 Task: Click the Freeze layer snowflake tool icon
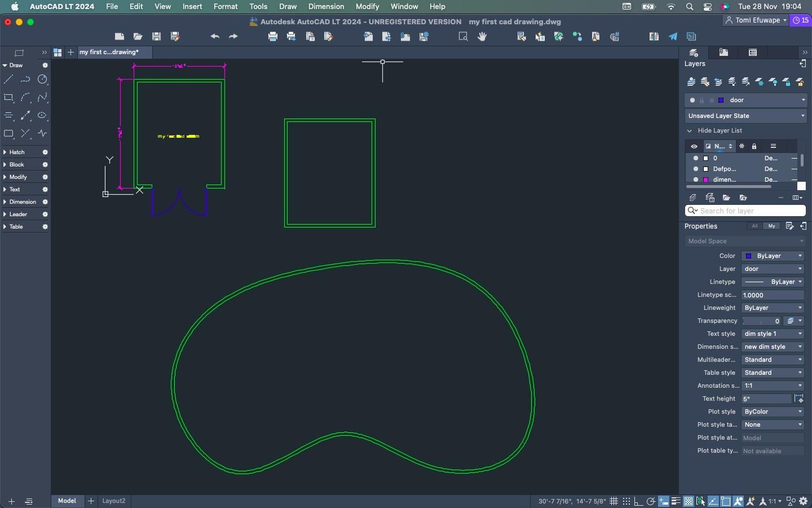point(760,82)
